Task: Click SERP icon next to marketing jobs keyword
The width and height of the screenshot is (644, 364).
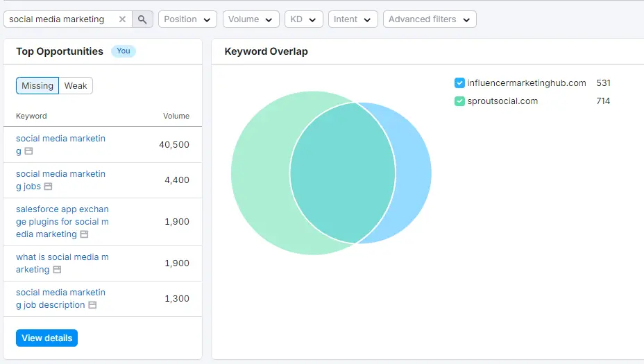Action: point(48,187)
